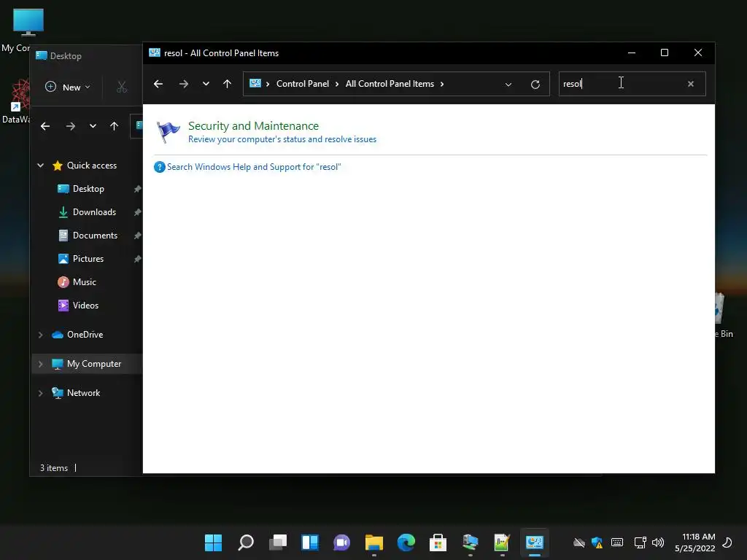Select OneDrive in the navigation pane
Screen dimensions: 747x560
[85, 335]
